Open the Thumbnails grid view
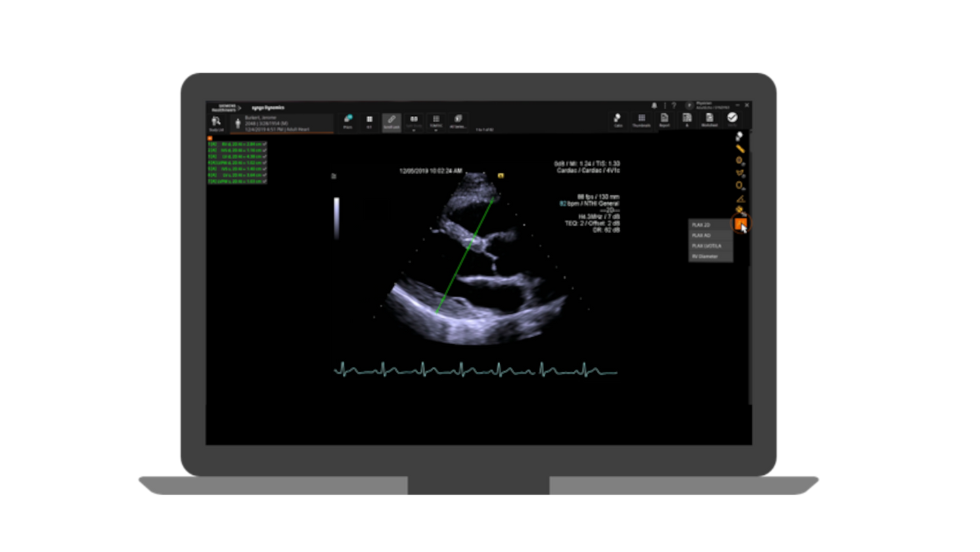The width and height of the screenshot is (980, 552). point(641,120)
